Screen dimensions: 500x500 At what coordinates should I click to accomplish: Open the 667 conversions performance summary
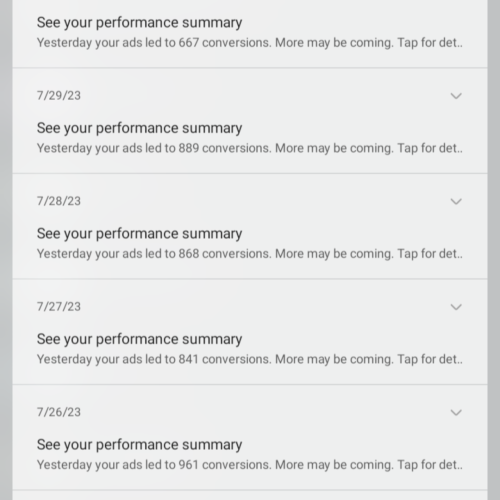tap(250, 33)
